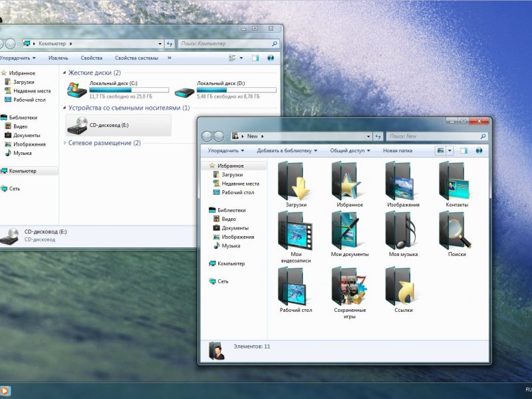Click the Извлечь toolbar button

[x=58, y=58]
